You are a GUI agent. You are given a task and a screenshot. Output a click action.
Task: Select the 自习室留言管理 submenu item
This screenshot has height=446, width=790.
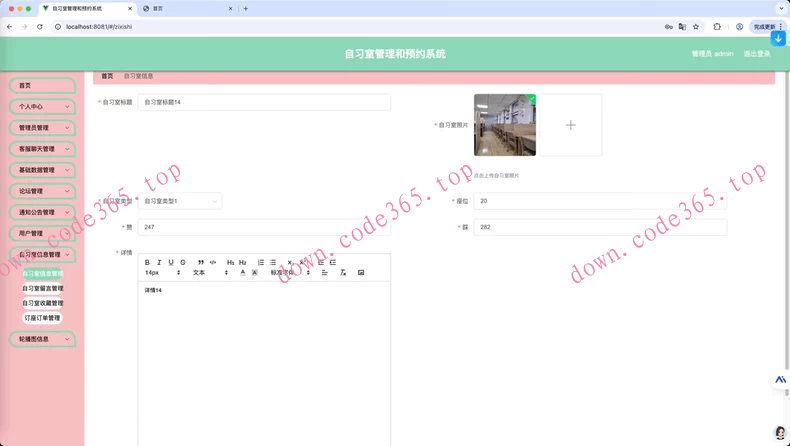(43, 288)
